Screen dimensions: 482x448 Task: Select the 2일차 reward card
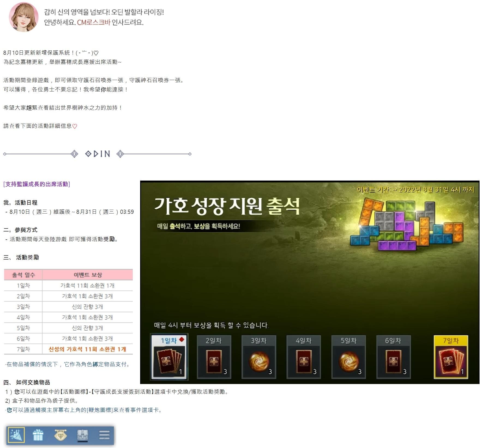[x=214, y=357]
